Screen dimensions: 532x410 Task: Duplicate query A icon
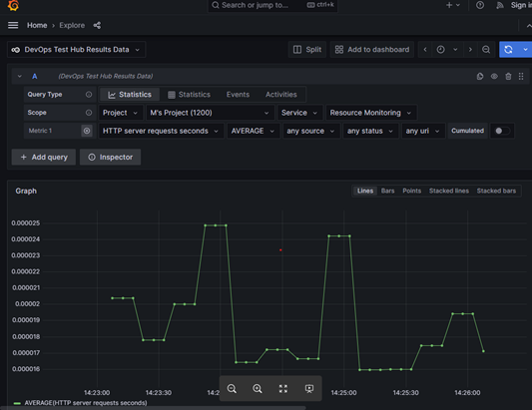[480, 76]
